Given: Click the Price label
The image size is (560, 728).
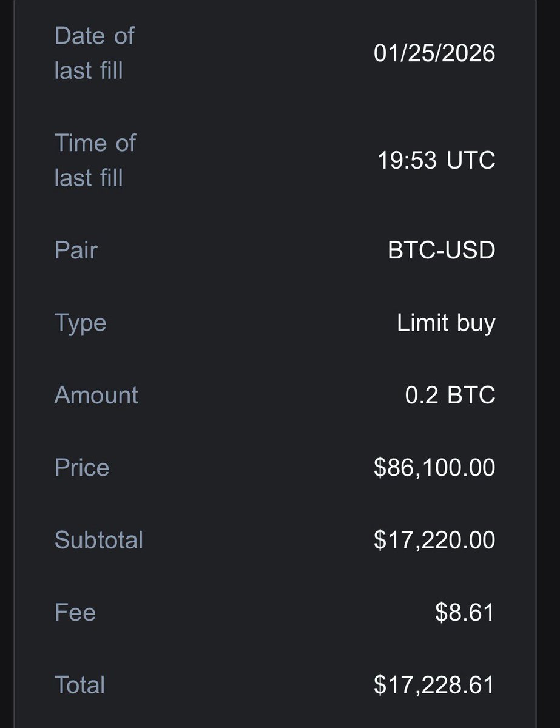Looking at the screenshot, I should pos(82,467).
